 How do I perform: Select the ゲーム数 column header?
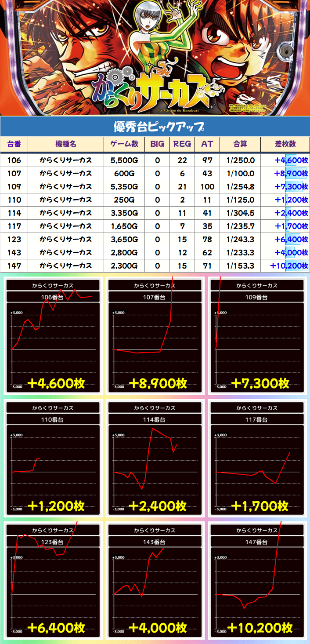124,144
